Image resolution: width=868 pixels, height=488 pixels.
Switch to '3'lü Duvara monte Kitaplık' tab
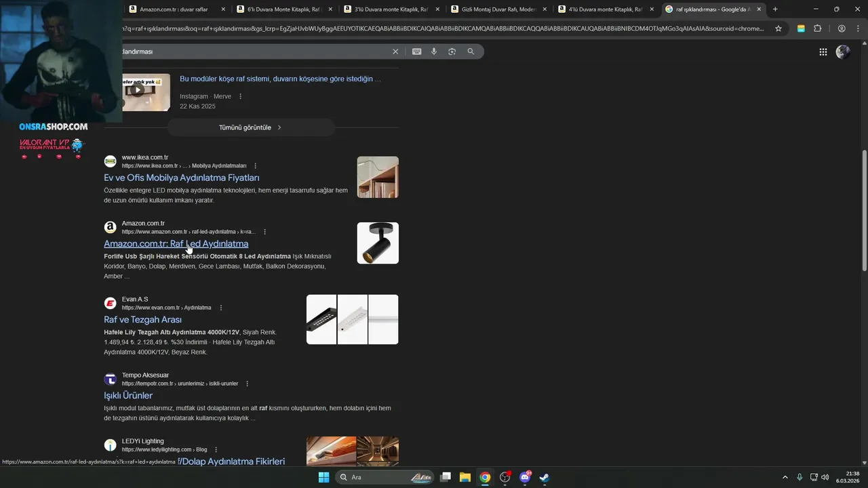[391, 9]
